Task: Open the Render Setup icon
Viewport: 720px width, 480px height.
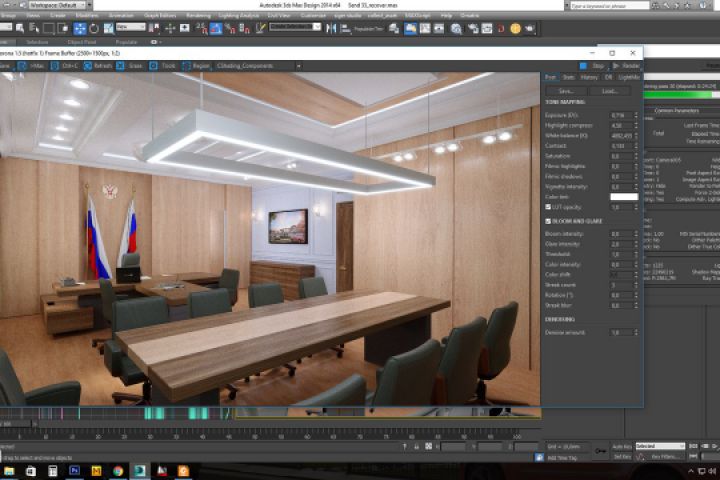Action: [x=472, y=28]
